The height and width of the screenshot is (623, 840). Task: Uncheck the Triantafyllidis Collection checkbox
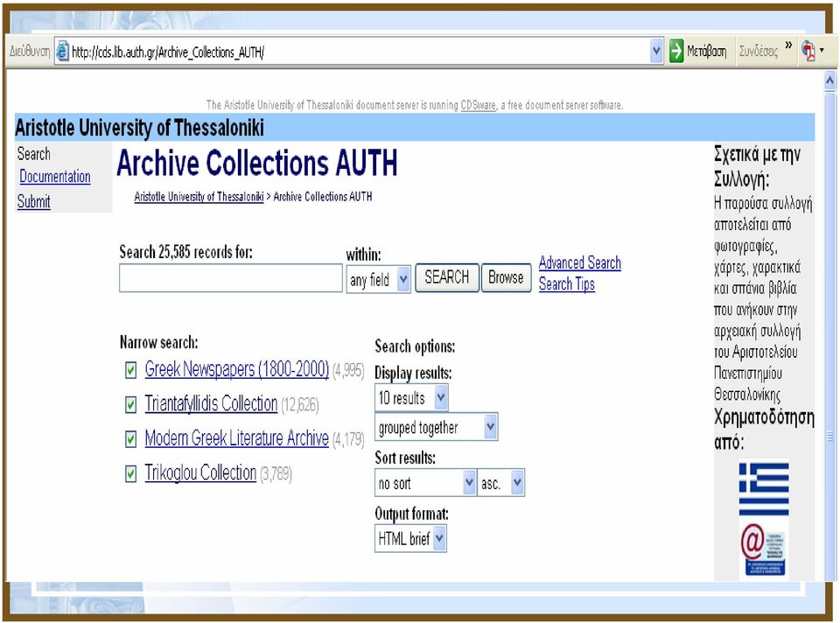click(x=130, y=405)
